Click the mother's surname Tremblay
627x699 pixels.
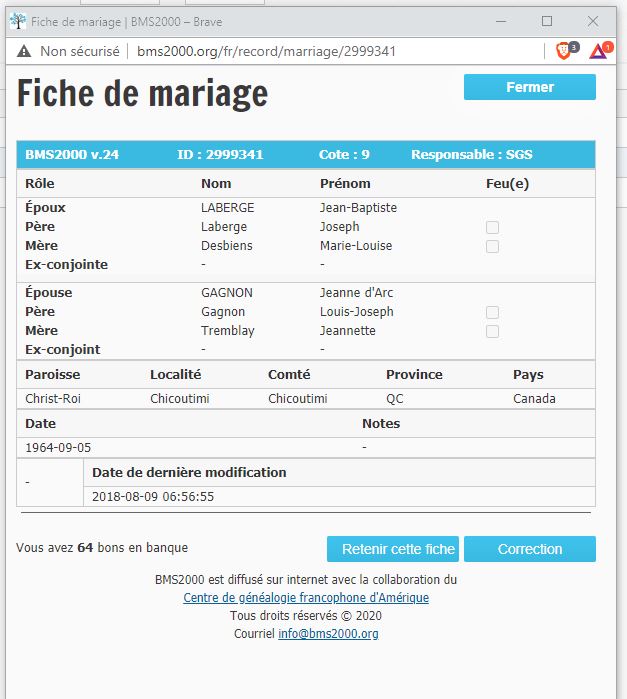pyautogui.click(x=227, y=331)
